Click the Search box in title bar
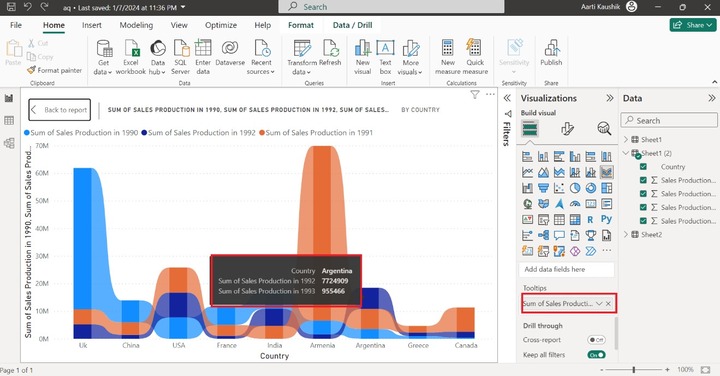 click(x=391, y=7)
